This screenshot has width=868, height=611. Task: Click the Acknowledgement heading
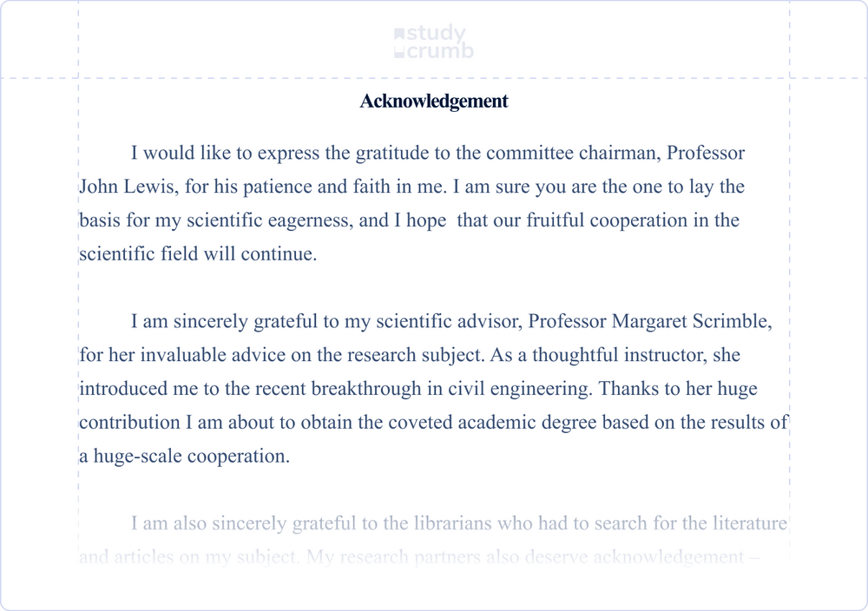coord(434,101)
